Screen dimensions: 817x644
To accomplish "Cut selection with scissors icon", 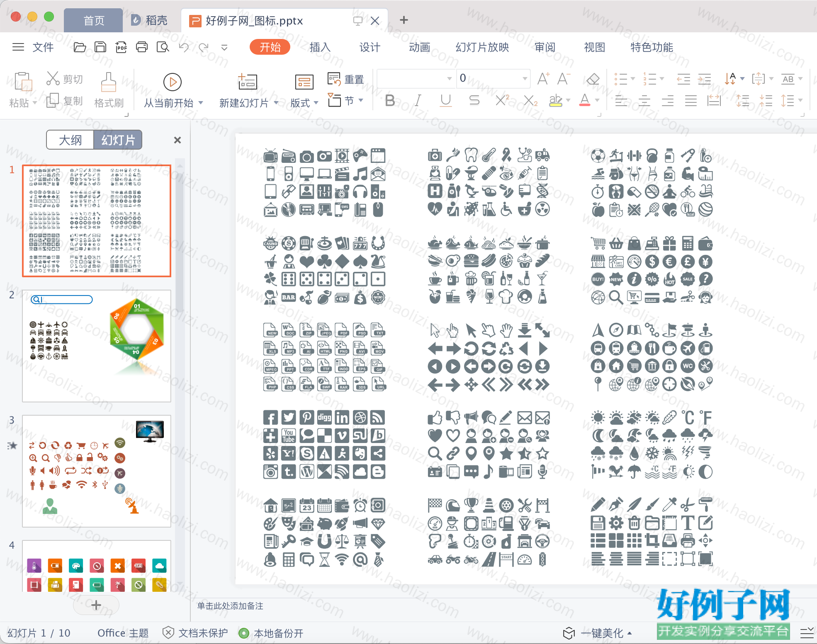I will tap(53, 78).
